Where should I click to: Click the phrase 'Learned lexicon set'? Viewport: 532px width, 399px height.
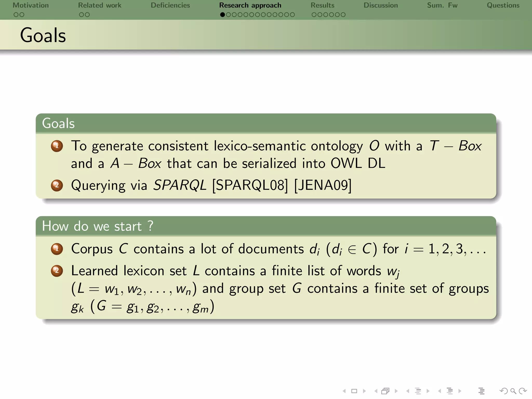[129, 271]
